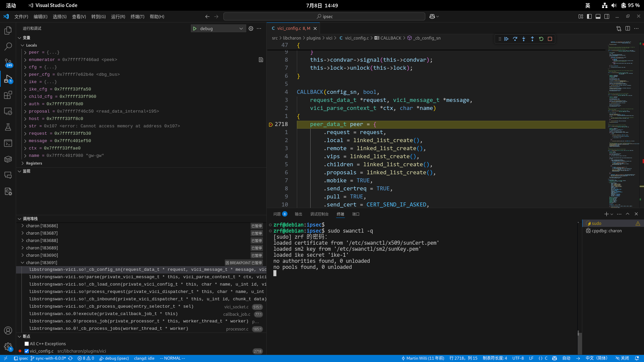Select the vici_config.c editor tab
The width and height of the screenshot is (644, 362).
point(293,28)
